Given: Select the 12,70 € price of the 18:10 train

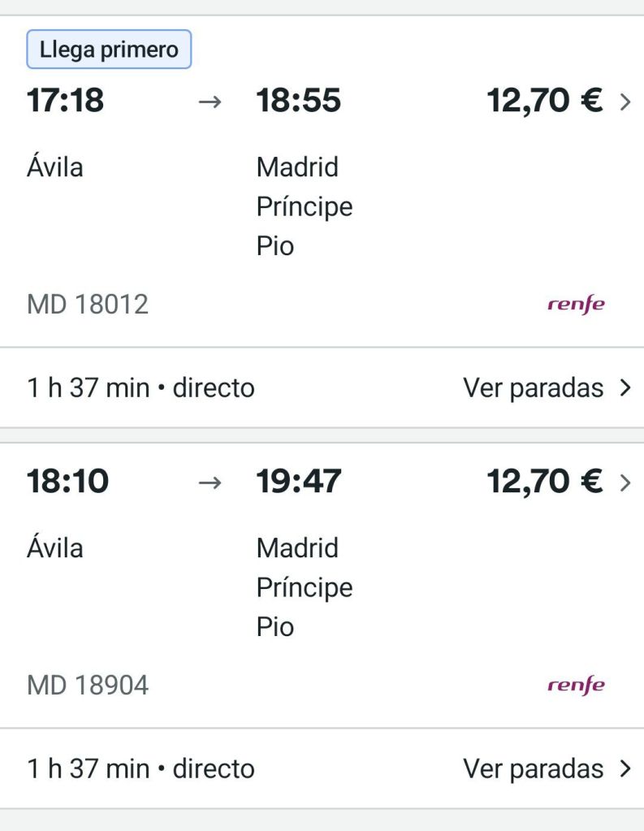Looking at the screenshot, I should pyautogui.click(x=544, y=482).
